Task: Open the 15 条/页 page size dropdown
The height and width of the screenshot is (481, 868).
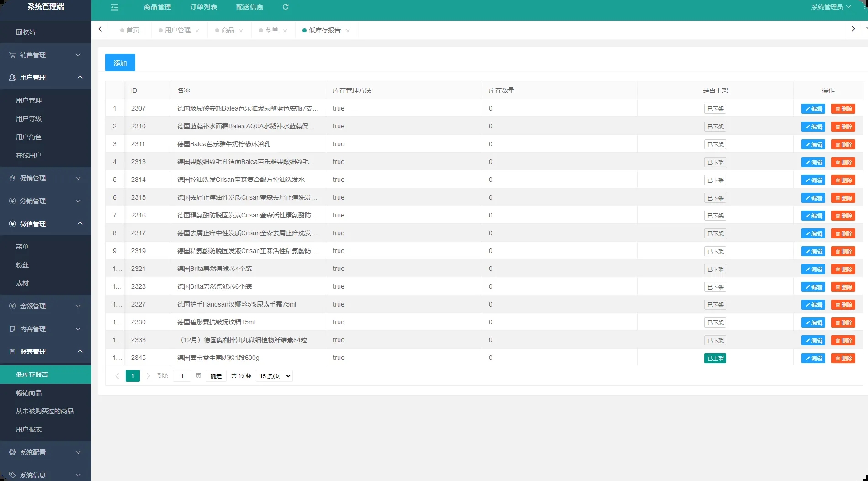Action: tap(274, 376)
